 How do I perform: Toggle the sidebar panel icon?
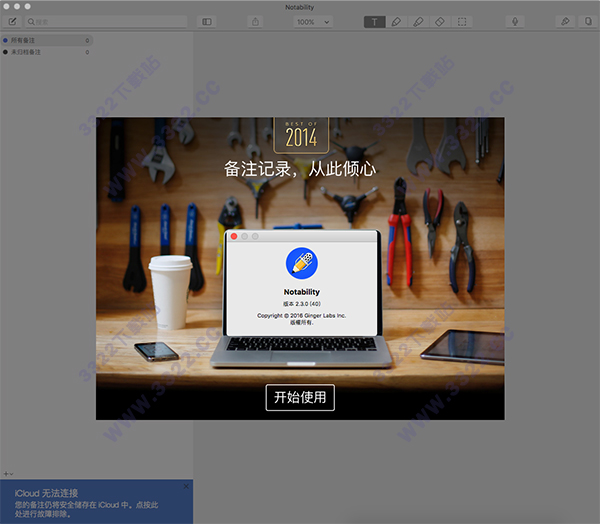coord(207,22)
